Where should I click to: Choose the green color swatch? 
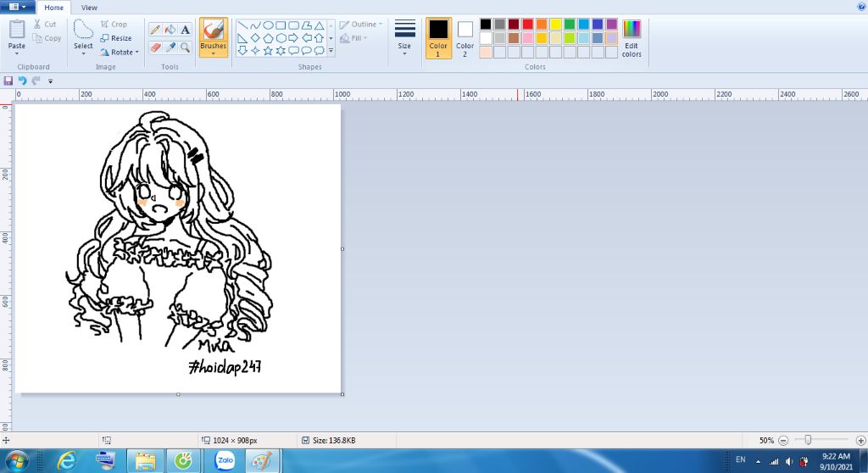point(570,24)
